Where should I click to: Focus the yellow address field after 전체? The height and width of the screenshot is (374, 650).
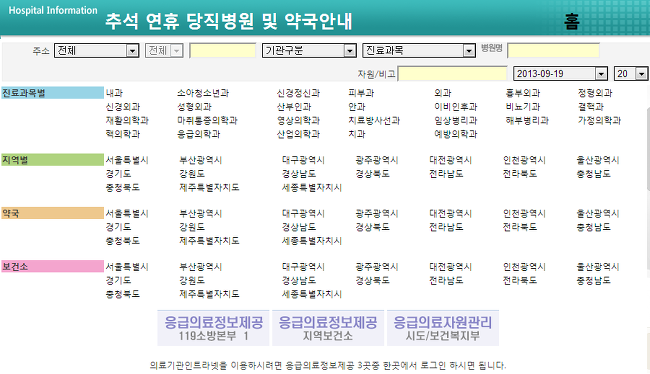point(223,51)
